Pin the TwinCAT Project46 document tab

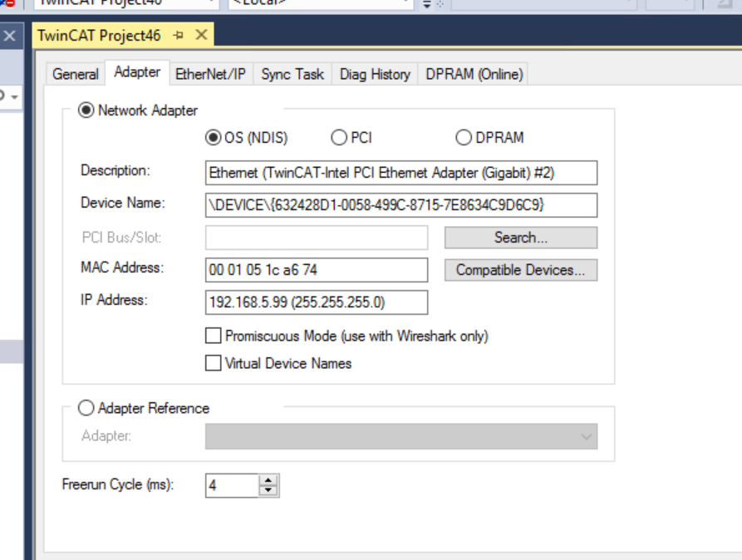pos(179,35)
